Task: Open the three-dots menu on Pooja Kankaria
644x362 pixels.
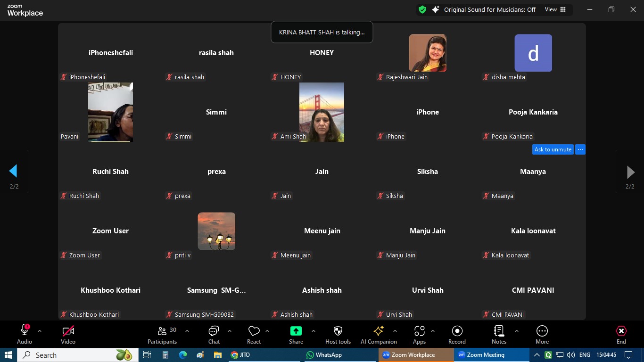Action: 580,149
